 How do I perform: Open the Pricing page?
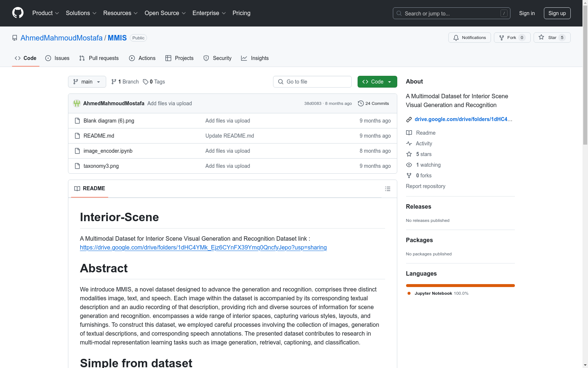241,13
